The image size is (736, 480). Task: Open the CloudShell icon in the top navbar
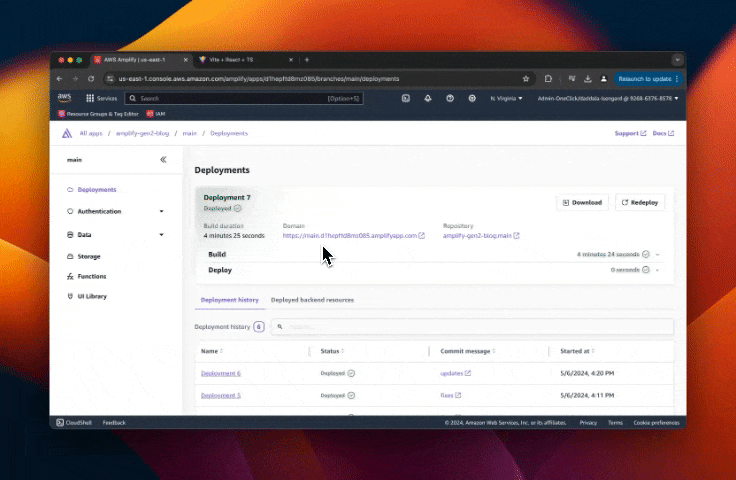(406, 98)
